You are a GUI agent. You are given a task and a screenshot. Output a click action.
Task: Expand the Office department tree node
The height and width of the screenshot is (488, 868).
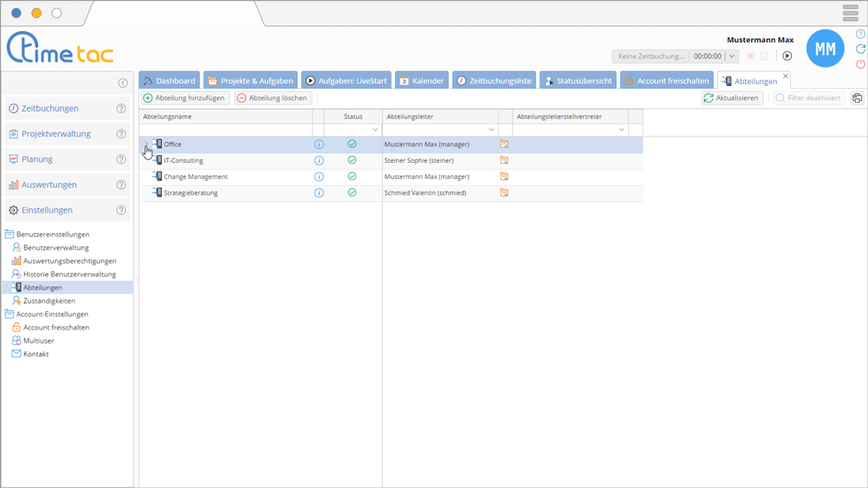[x=146, y=144]
